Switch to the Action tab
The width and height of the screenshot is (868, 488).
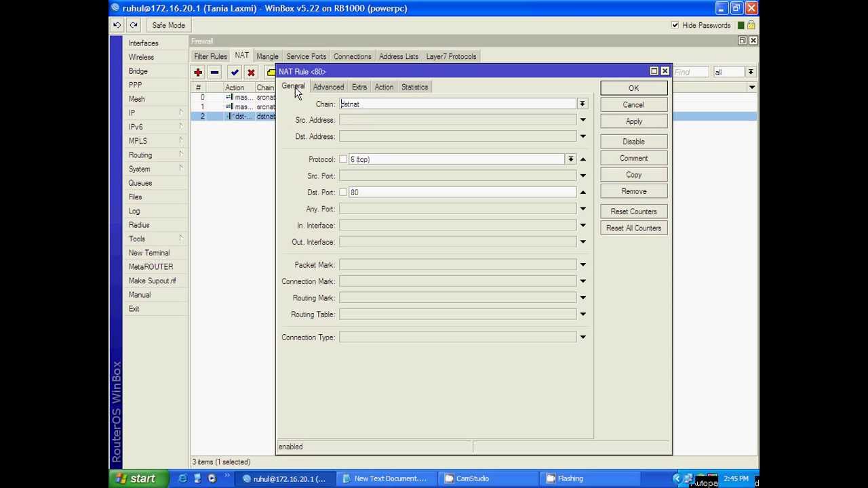pos(384,87)
